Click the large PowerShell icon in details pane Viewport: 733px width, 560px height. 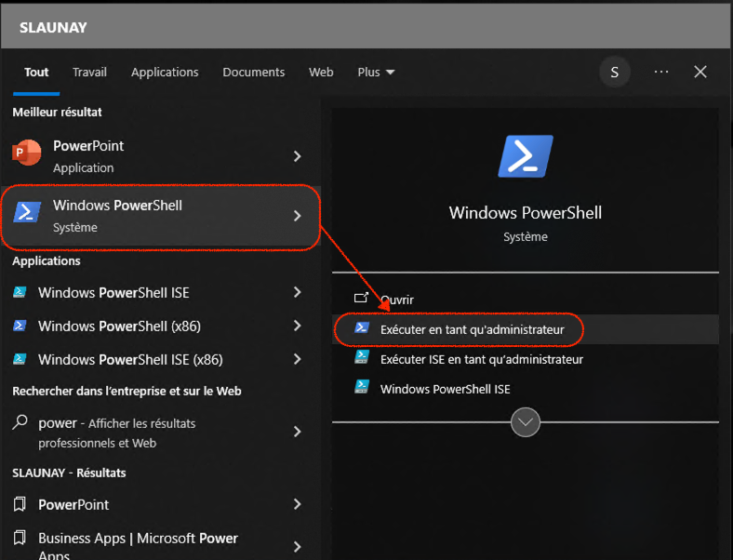coord(526,157)
